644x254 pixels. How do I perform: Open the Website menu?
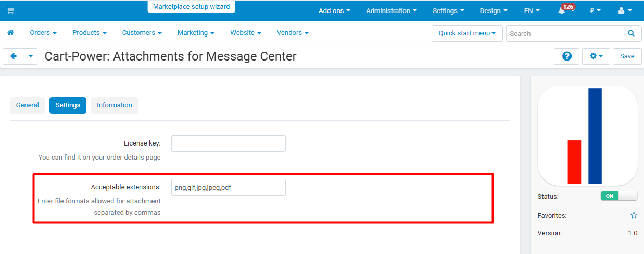tap(246, 33)
